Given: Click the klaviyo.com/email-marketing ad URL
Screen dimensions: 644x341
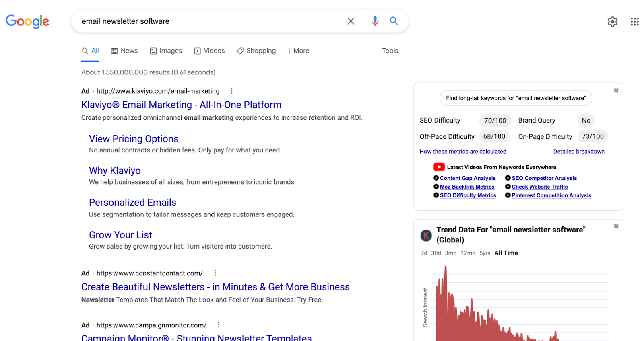Looking at the screenshot, I should click(x=158, y=91).
